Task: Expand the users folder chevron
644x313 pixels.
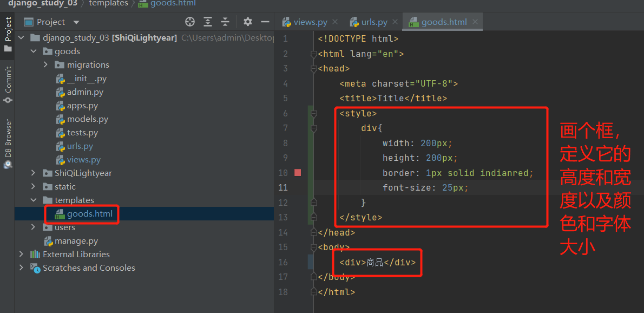Action: pyautogui.click(x=34, y=227)
